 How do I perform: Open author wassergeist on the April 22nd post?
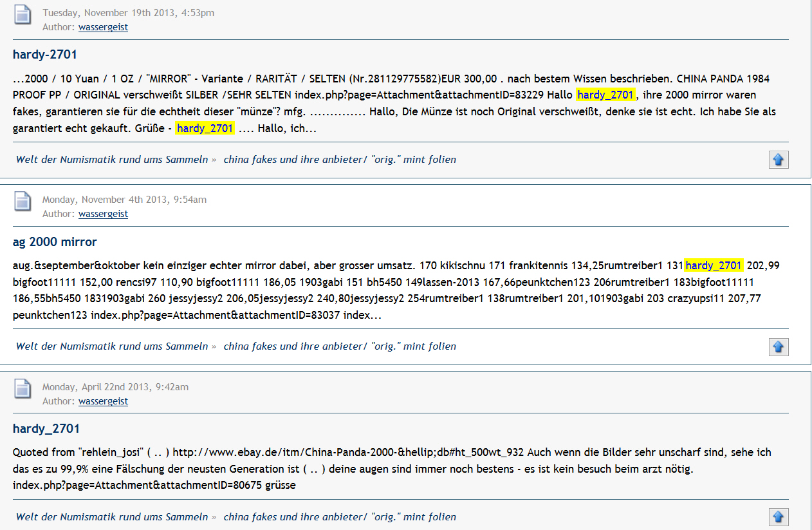pyautogui.click(x=103, y=401)
